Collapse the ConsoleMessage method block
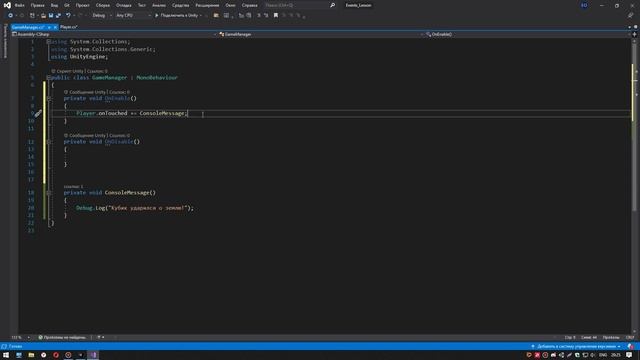640x360 pixels. pyautogui.click(x=49, y=193)
